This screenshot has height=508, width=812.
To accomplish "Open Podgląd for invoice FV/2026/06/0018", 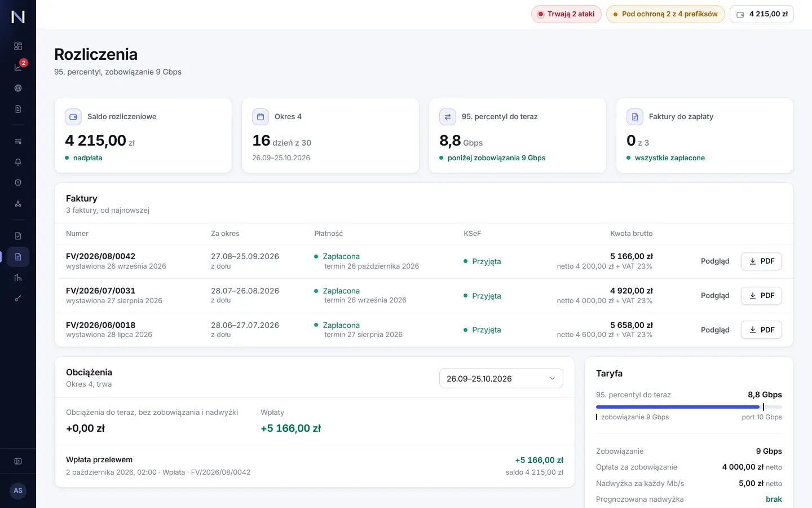I will (715, 330).
